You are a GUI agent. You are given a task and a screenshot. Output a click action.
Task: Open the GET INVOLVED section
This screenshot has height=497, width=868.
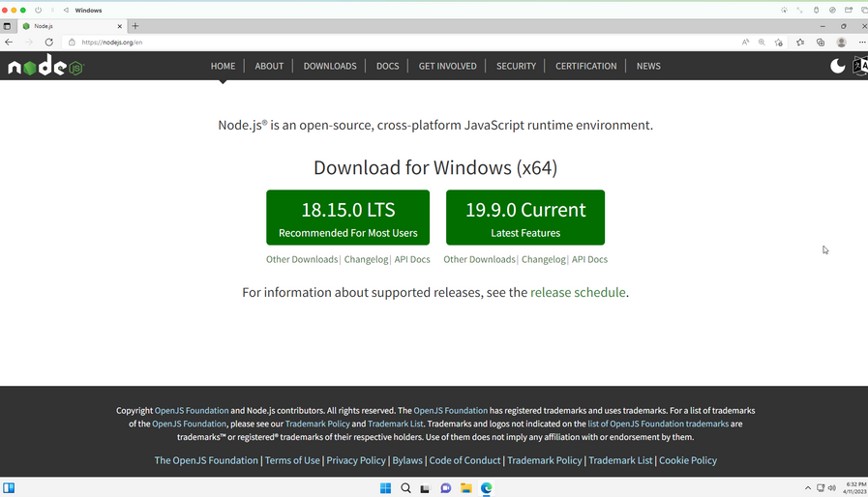pyautogui.click(x=447, y=66)
